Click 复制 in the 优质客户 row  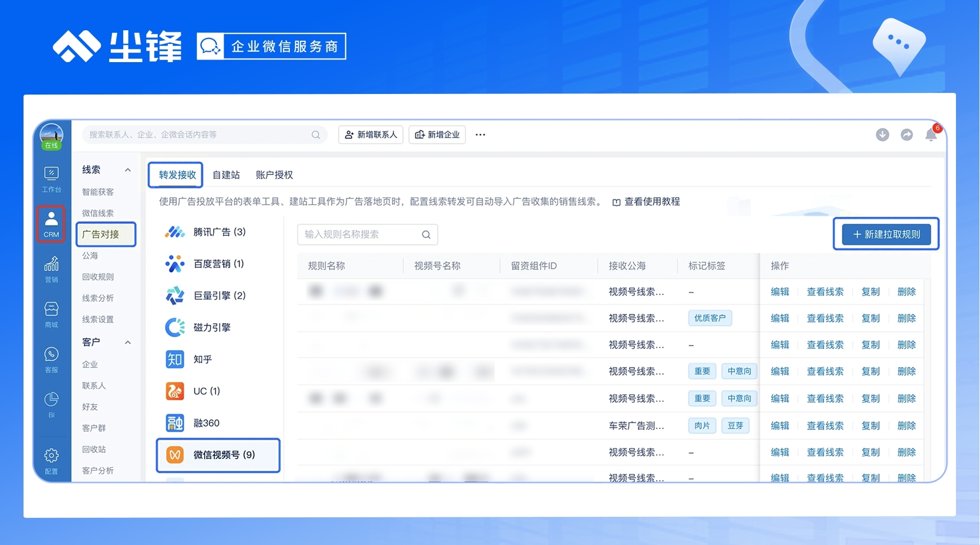(871, 318)
